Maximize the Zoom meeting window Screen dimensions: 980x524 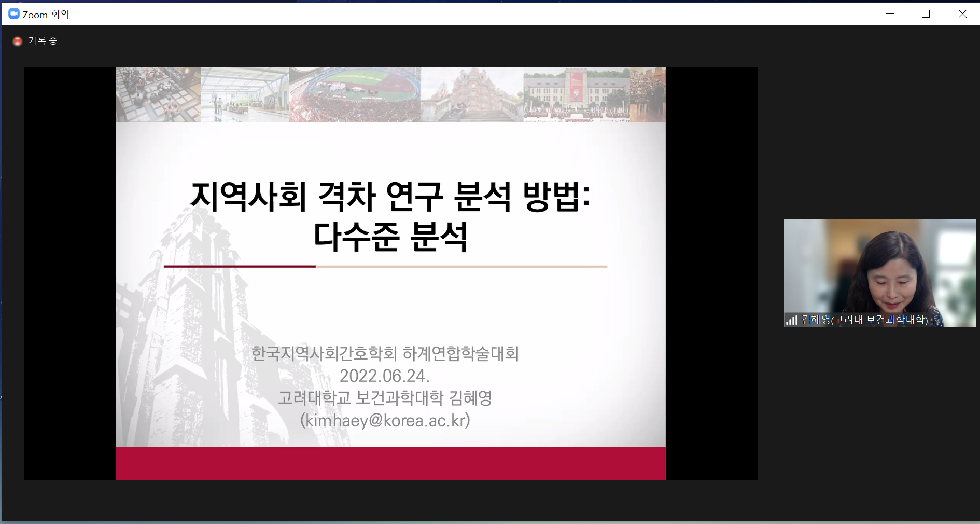pyautogui.click(x=926, y=14)
